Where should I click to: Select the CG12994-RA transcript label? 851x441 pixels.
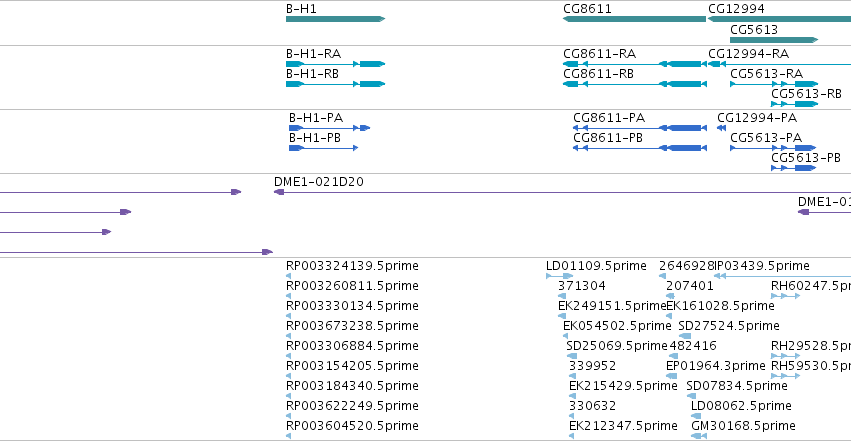pyautogui.click(x=748, y=53)
